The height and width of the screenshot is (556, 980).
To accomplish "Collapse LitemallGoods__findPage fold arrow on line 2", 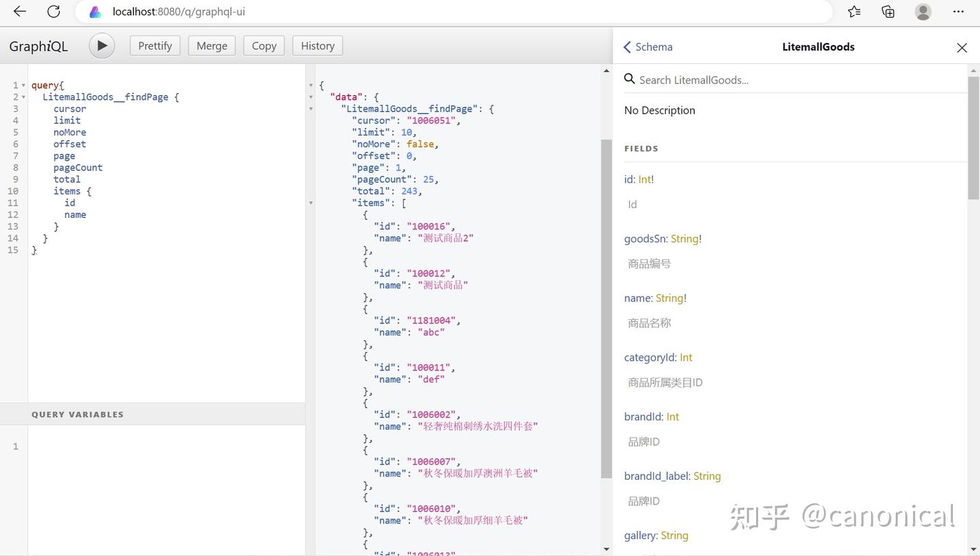I will click(x=24, y=97).
